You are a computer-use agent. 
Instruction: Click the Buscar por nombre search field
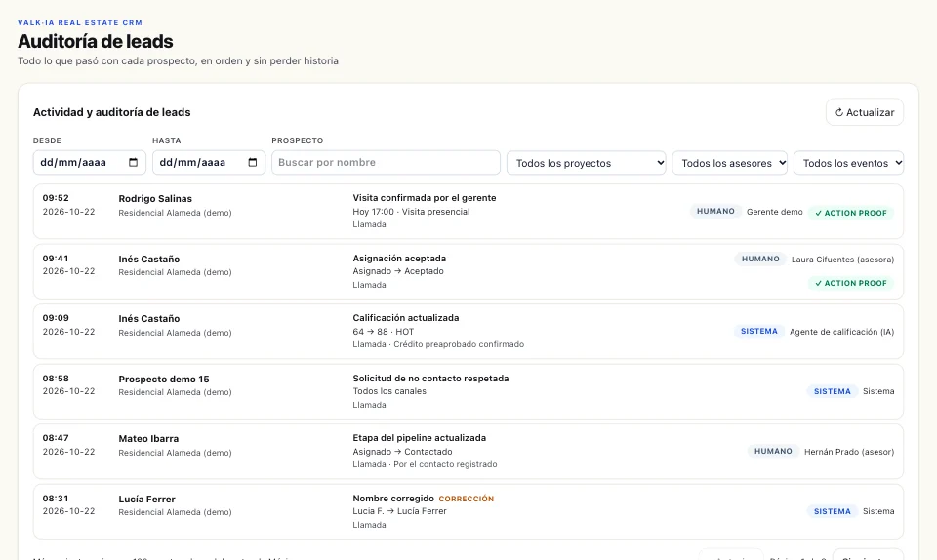coord(386,162)
